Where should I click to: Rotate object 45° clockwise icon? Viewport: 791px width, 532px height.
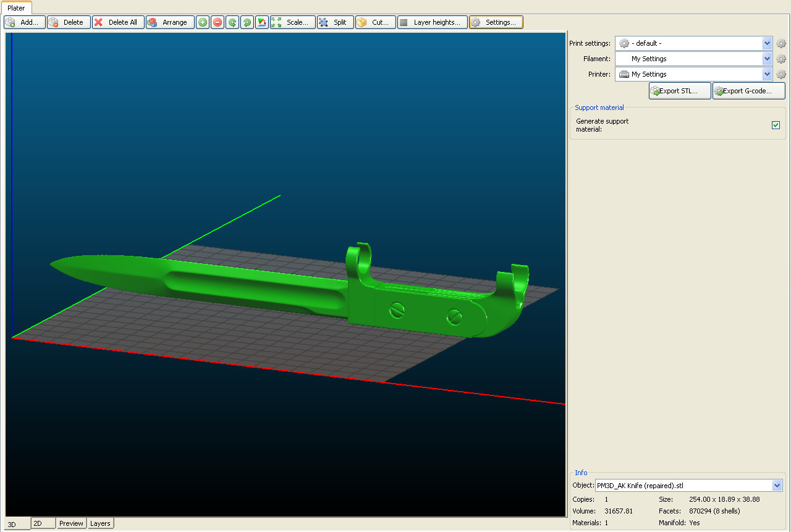click(247, 22)
